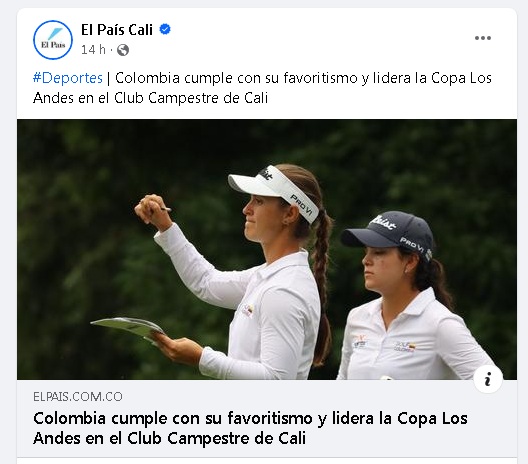Open the El País Cali page name
This screenshot has height=464, width=528.
pyautogui.click(x=117, y=30)
